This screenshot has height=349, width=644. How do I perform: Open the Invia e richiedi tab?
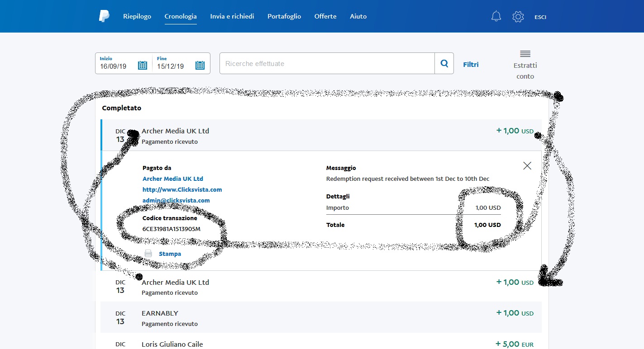[232, 16]
